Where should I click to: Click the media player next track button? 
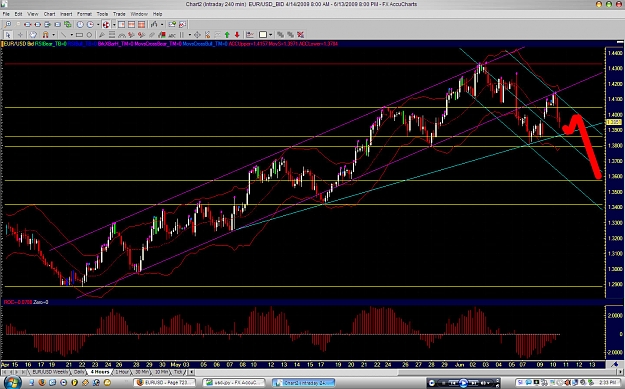pos(474,383)
